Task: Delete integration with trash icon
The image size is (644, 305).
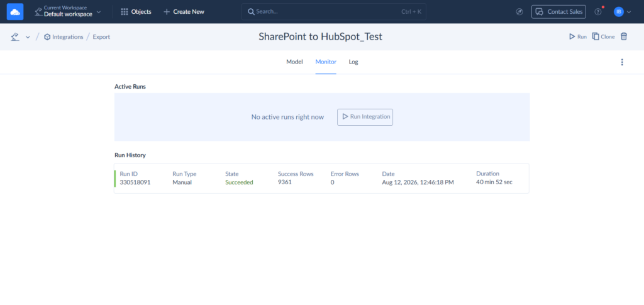Action: pyautogui.click(x=624, y=36)
